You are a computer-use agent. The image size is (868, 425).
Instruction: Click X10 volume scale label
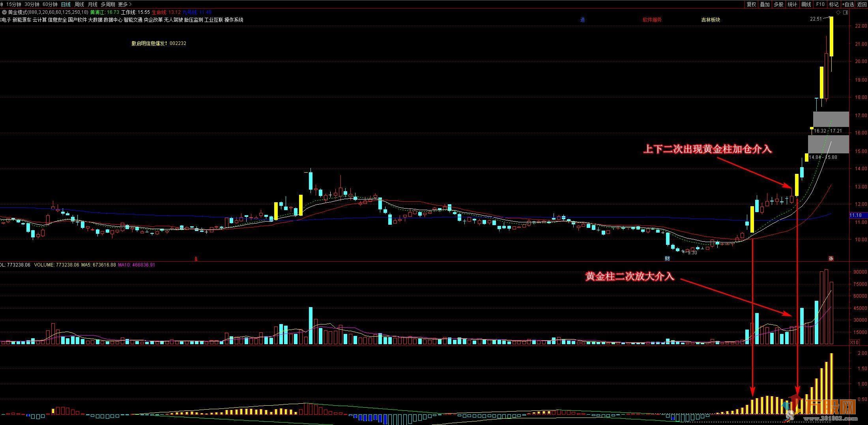click(854, 343)
